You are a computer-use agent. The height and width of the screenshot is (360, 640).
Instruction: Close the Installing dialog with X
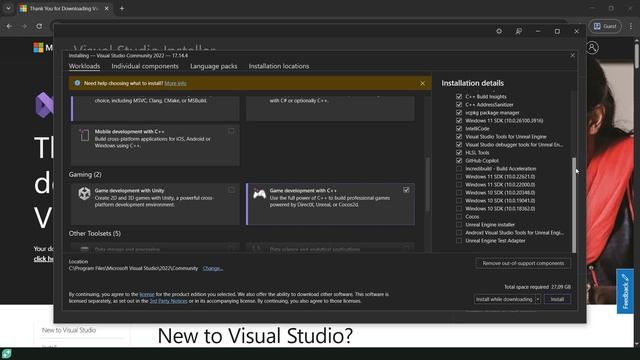point(572,55)
